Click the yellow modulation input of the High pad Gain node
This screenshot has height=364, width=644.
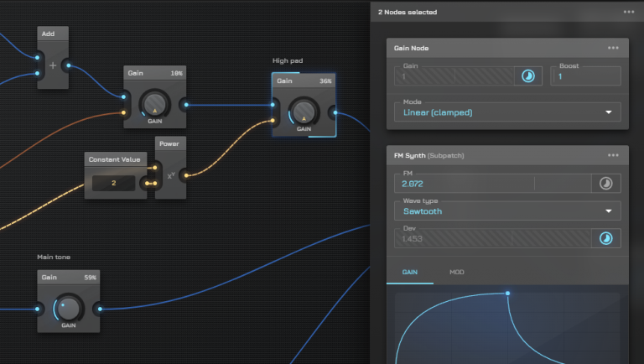coord(273,121)
